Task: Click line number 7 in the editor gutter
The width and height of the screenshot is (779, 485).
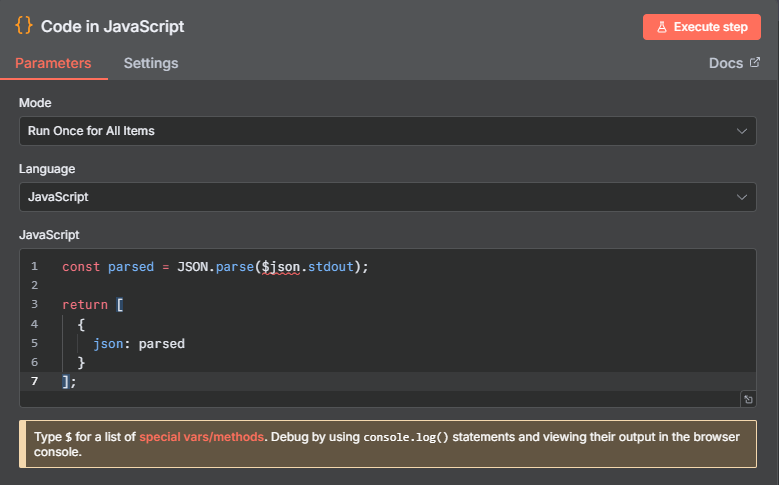Action: (x=34, y=381)
